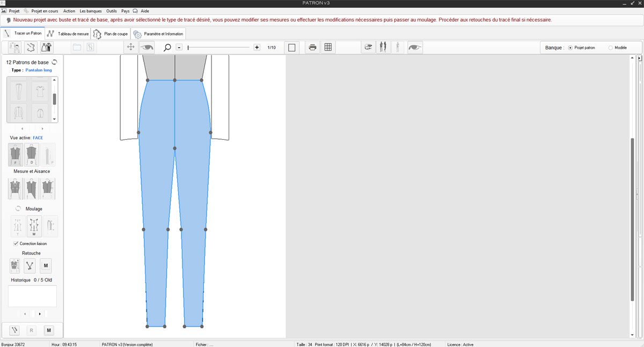Select the Modèle radio button
The height and width of the screenshot is (347, 644).
pos(611,48)
